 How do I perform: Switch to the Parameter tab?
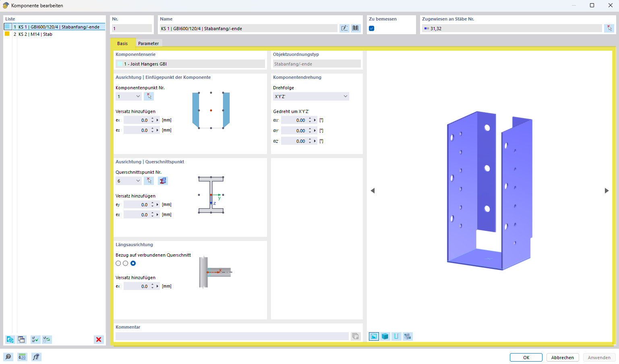[148, 43]
